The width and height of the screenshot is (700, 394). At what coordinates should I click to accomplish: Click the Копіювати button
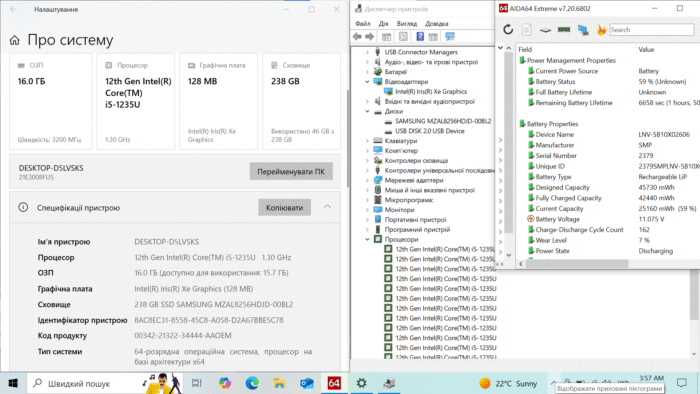tap(284, 207)
